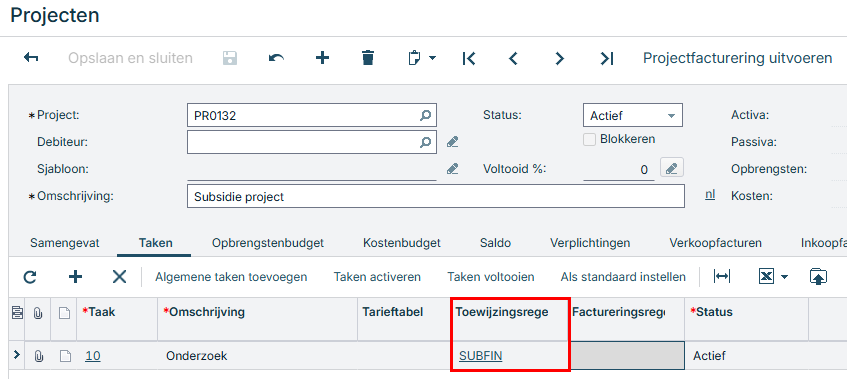The height and width of the screenshot is (379, 847).
Task: Open the Status dropdown showing Actief
Action: pyautogui.click(x=633, y=115)
